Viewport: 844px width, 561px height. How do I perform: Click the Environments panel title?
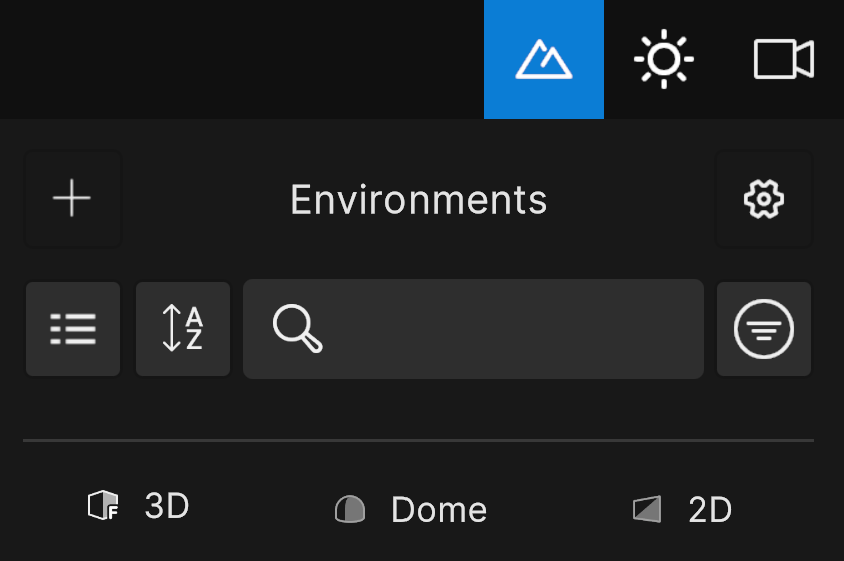[x=419, y=200]
